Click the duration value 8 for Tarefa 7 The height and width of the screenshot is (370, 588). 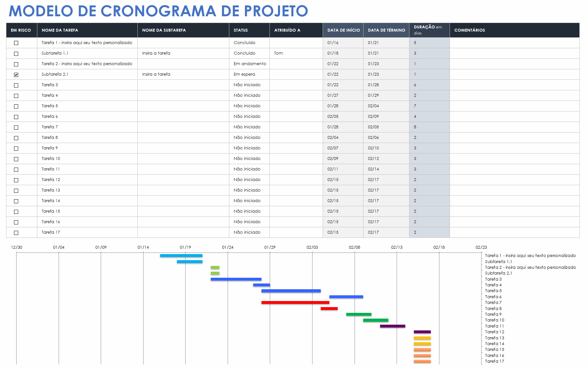[430, 127]
